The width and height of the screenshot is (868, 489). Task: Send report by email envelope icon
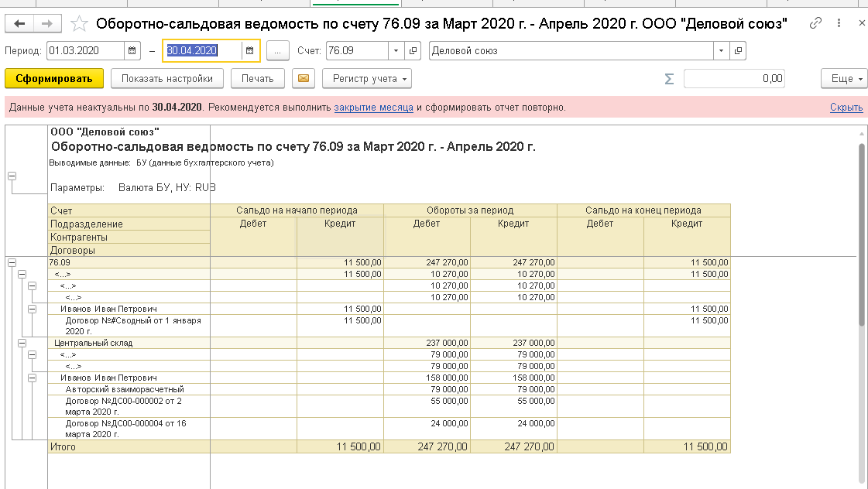(304, 78)
